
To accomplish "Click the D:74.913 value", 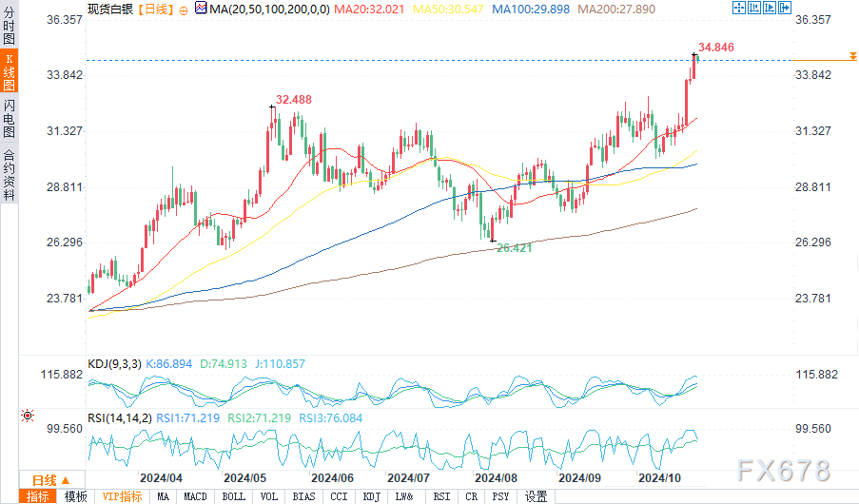I will pyautogui.click(x=224, y=364).
